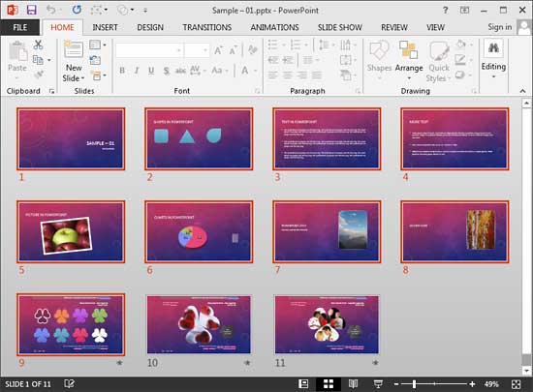Image resolution: width=533 pixels, height=392 pixels.
Task: Switch to Normal view icon
Action: pyautogui.click(x=303, y=384)
